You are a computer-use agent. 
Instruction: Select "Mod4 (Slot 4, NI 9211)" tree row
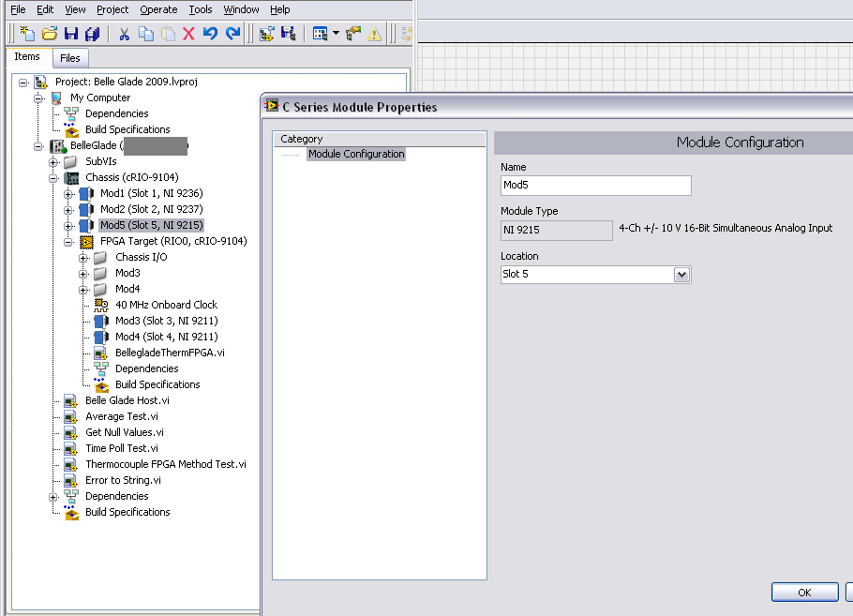click(167, 337)
